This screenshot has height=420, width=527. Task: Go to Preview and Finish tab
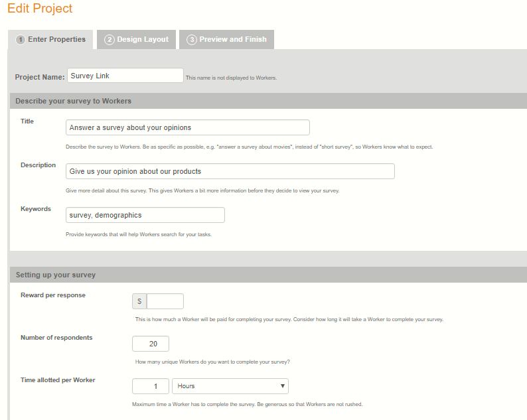tap(226, 40)
